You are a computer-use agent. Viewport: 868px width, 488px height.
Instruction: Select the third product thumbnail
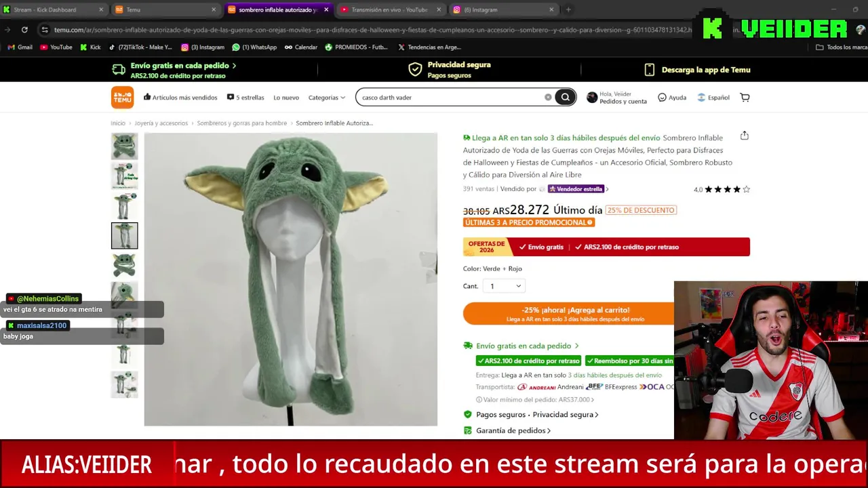(x=124, y=206)
